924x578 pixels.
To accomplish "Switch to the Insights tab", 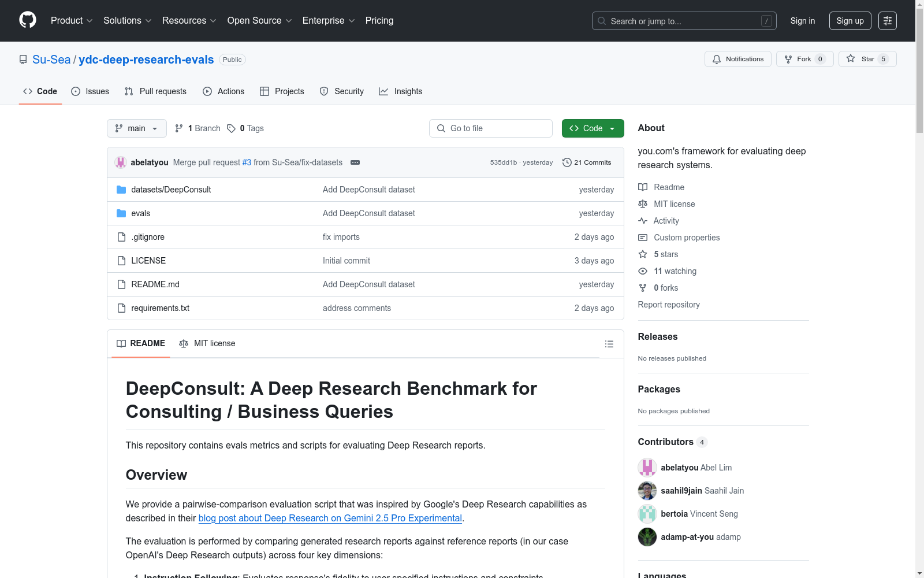I will click(x=400, y=91).
